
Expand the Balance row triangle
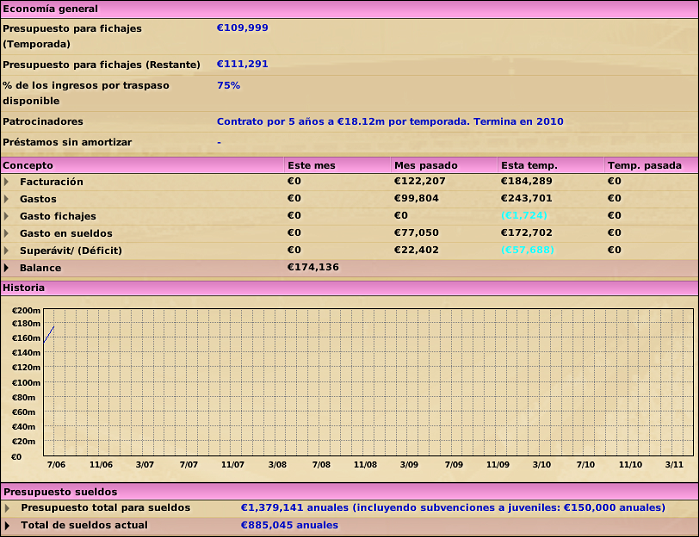[x=6, y=268]
